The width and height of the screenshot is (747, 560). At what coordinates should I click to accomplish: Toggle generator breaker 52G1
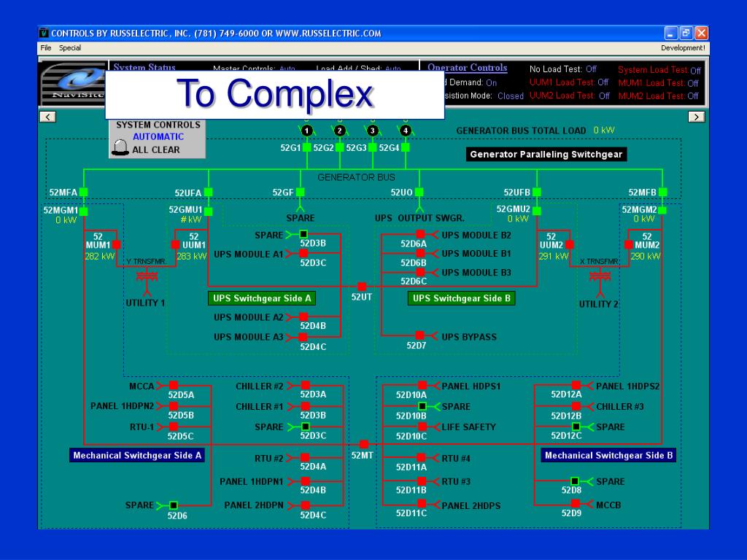[x=307, y=147]
